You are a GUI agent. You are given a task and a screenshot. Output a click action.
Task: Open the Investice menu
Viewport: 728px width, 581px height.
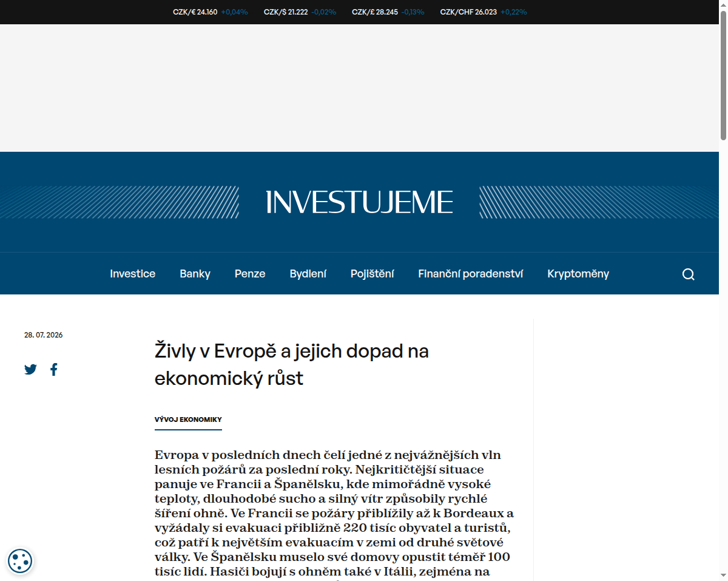(x=132, y=274)
